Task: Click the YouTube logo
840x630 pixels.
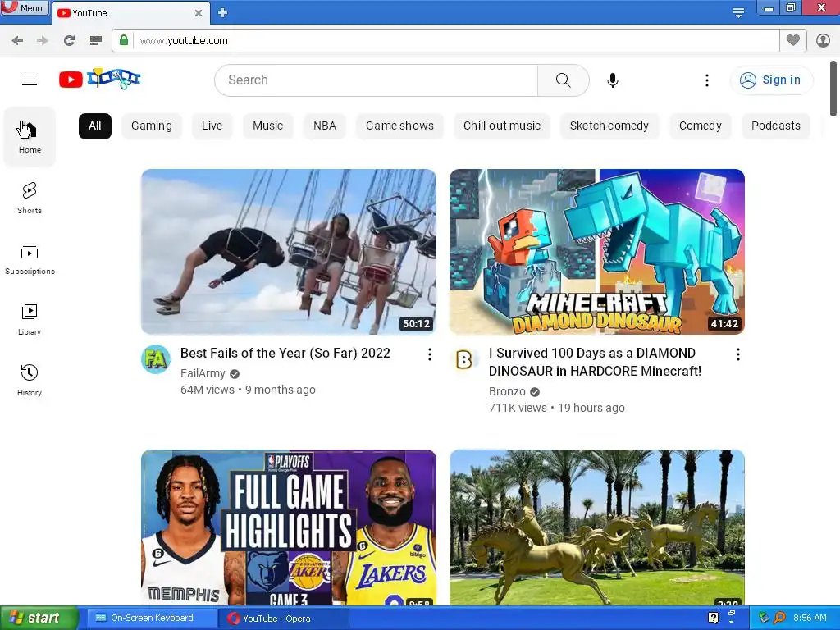Action: click(99, 80)
